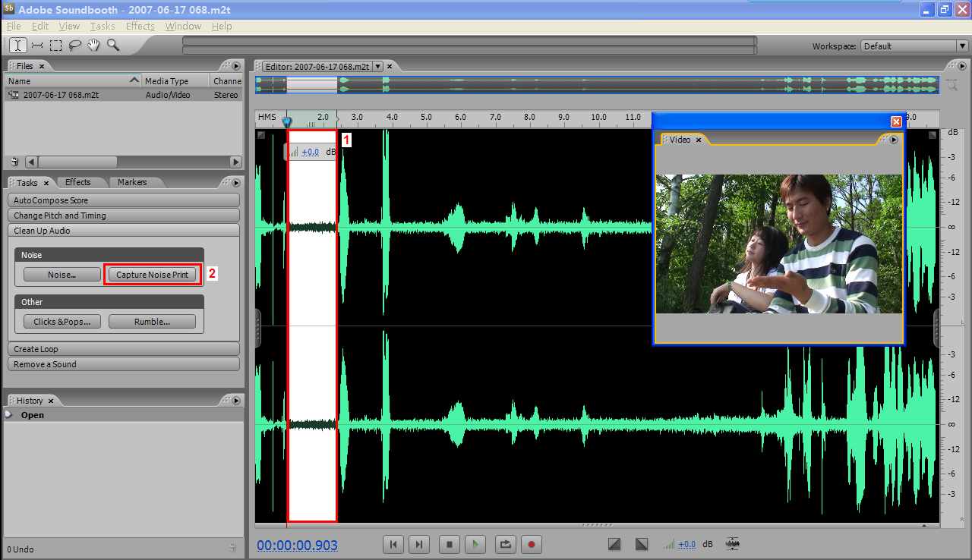972x560 pixels.
Task: Select the Frequency Selection tool
Action: (x=37, y=46)
